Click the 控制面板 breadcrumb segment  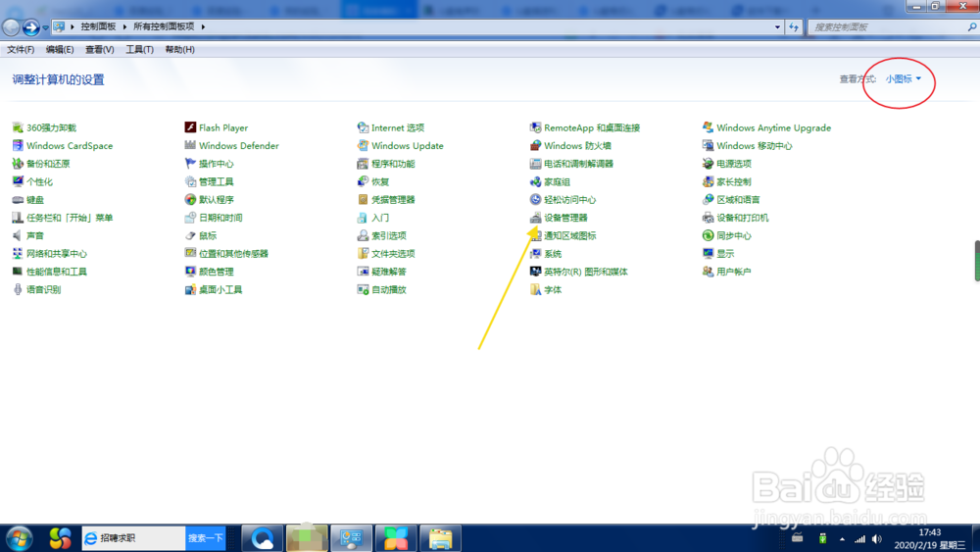(98, 26)
